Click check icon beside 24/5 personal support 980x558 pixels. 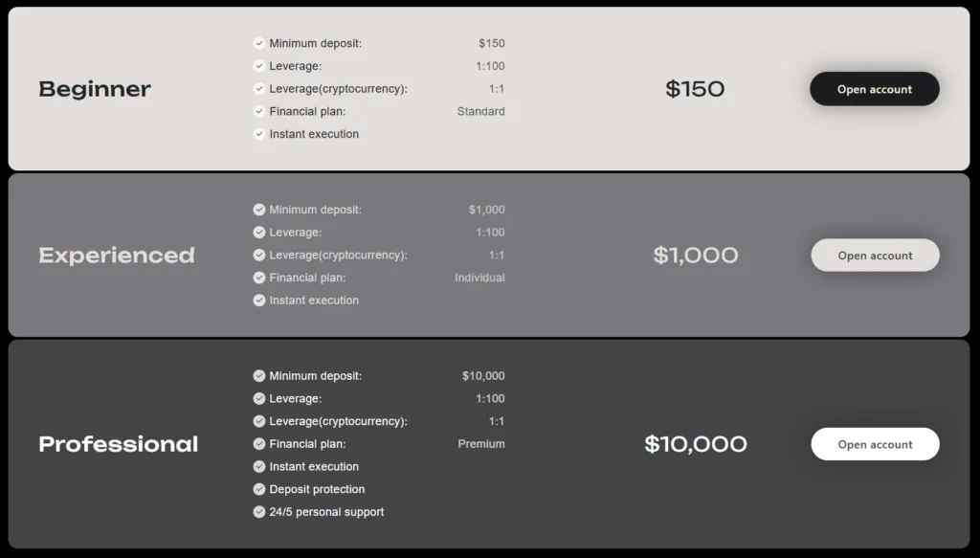[x=259, y=512]
